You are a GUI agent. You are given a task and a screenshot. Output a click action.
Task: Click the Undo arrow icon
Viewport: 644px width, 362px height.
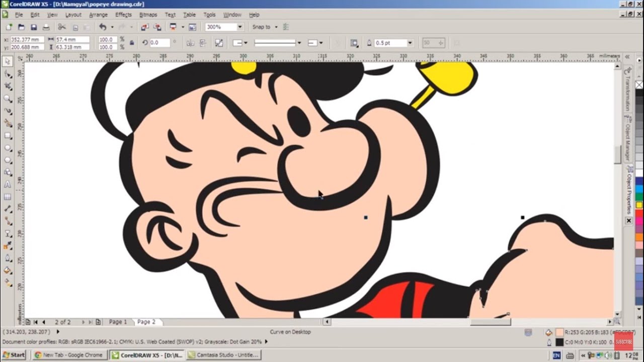103,27
